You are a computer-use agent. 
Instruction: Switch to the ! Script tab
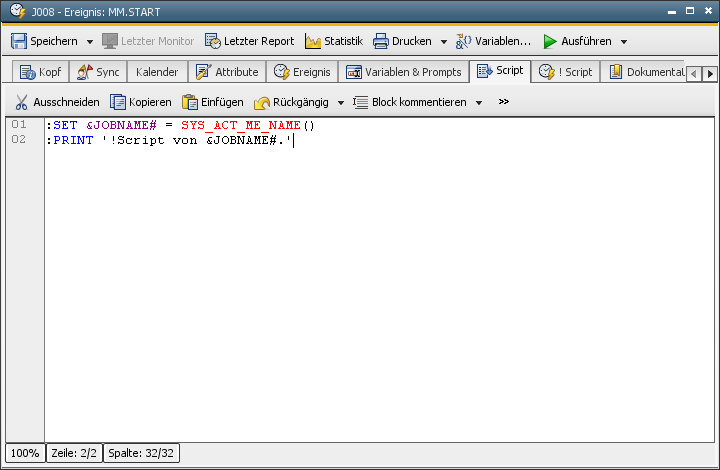coord(566,72)
